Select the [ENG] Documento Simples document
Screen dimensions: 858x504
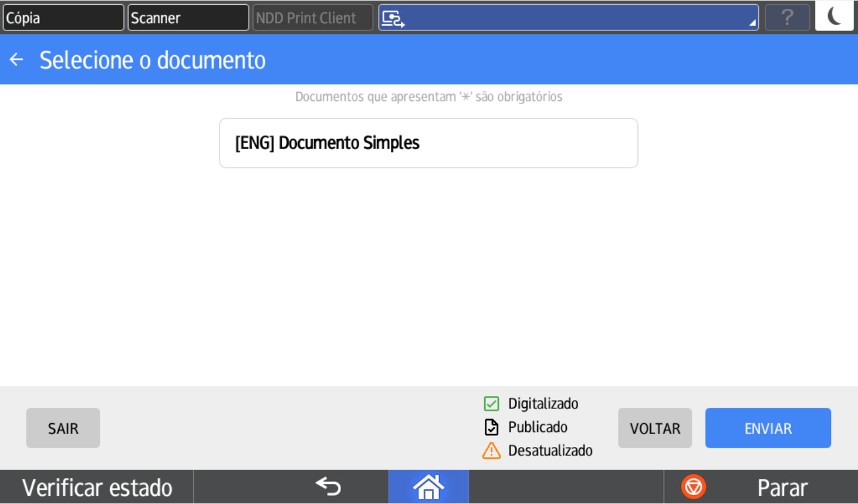428,143
